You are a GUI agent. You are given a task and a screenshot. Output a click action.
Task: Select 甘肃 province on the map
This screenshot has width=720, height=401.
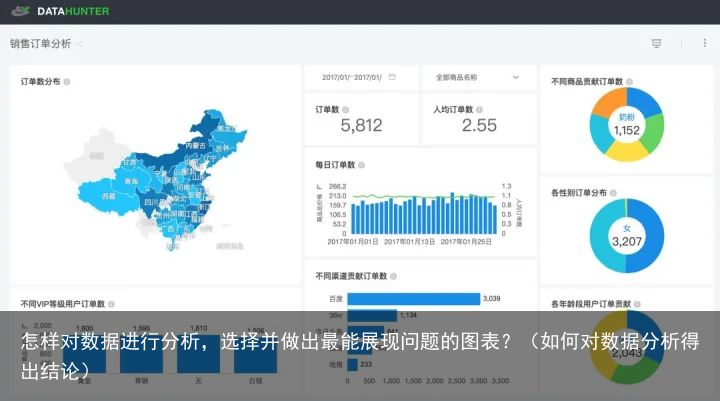point(129,162)
